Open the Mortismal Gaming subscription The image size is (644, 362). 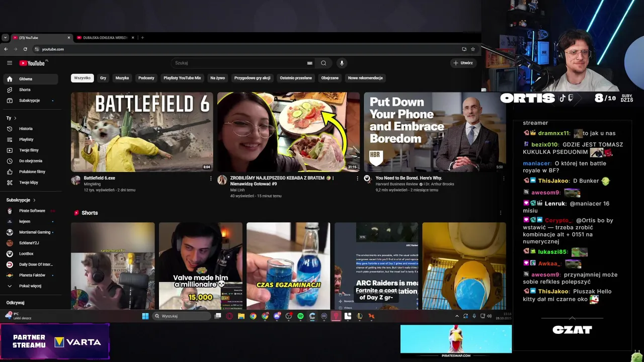[x=30, y=232]
